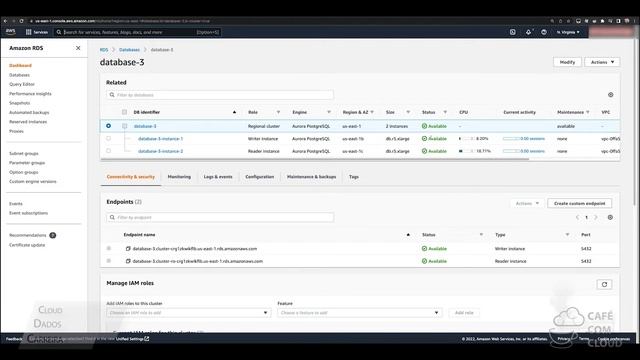Open database-3-instance-2 link
The height and width of the screenshot is (360, 640).
[160, 151]
